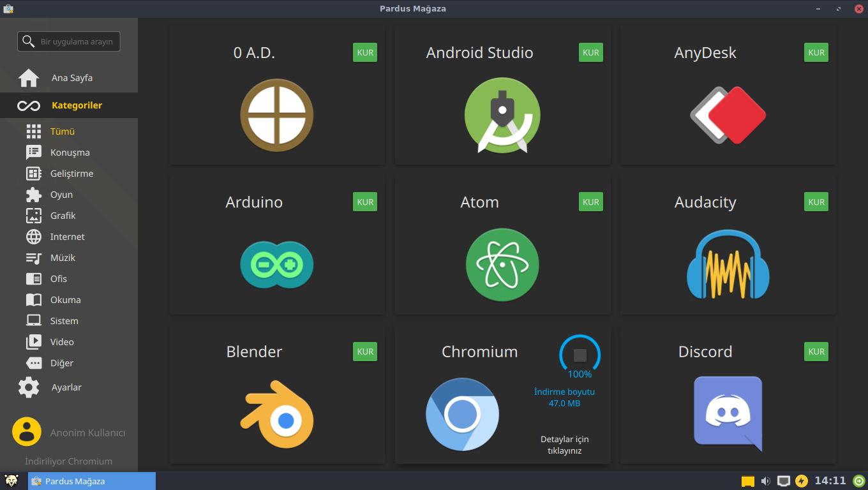
Task: Click the Blender logo
Action: point(277,413)
